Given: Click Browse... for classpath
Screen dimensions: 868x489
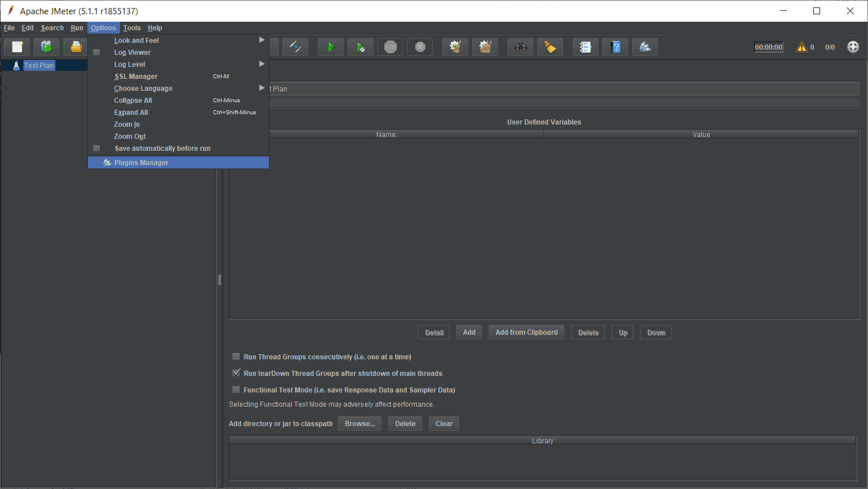Looking at the screenshot, I should tap(360, 424).
